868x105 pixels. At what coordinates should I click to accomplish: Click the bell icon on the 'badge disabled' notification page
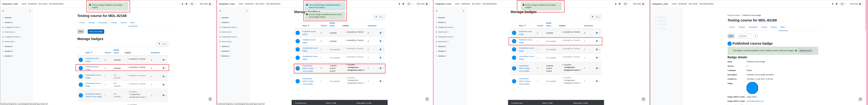616,4
